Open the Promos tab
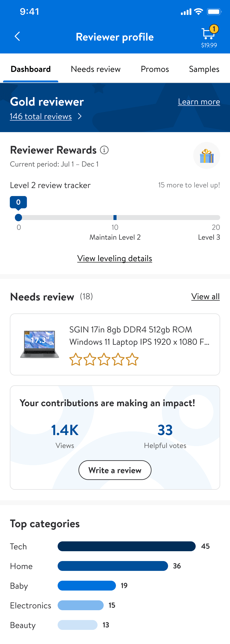This screenshot has height=644, width=230. pyautogui.click(x=155, y=69)
